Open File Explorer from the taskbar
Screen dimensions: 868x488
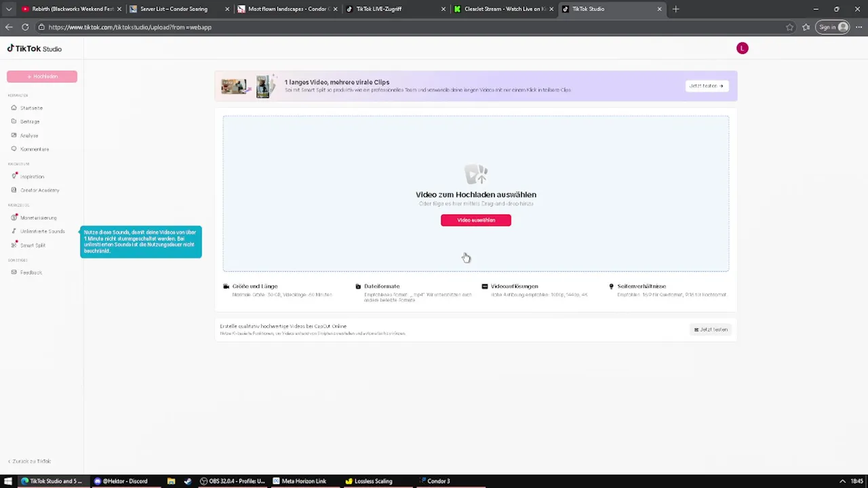pyautogui.click(x=171, y=481)
